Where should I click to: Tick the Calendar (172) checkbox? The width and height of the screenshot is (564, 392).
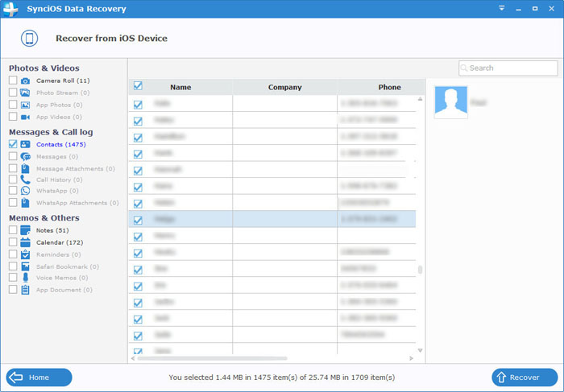point(13,242)
